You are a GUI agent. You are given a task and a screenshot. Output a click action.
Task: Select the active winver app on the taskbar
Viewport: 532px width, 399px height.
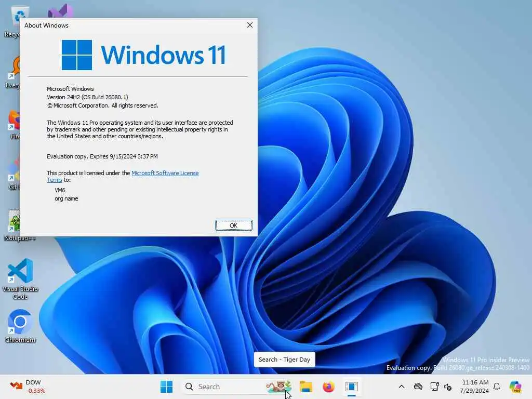click(352, 387)
